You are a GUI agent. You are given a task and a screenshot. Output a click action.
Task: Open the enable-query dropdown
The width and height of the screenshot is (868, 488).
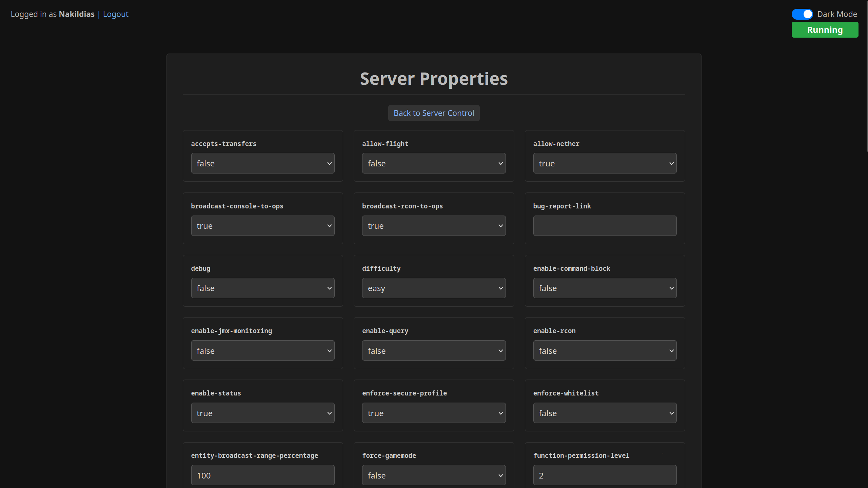[434, 351]
